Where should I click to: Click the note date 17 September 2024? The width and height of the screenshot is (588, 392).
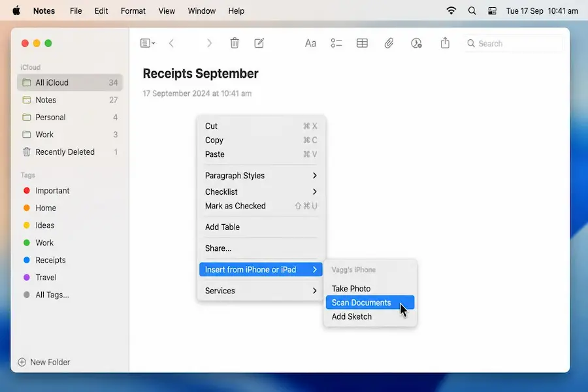197,93
